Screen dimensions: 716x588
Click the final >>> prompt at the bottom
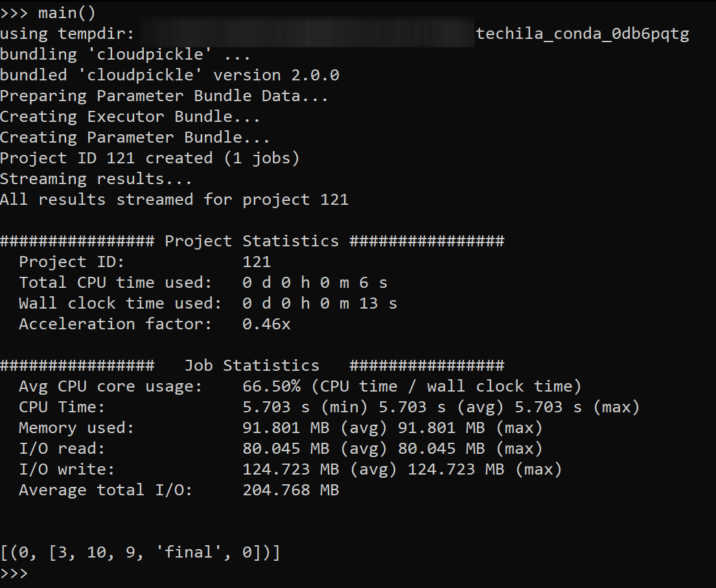tap(14, 573)
